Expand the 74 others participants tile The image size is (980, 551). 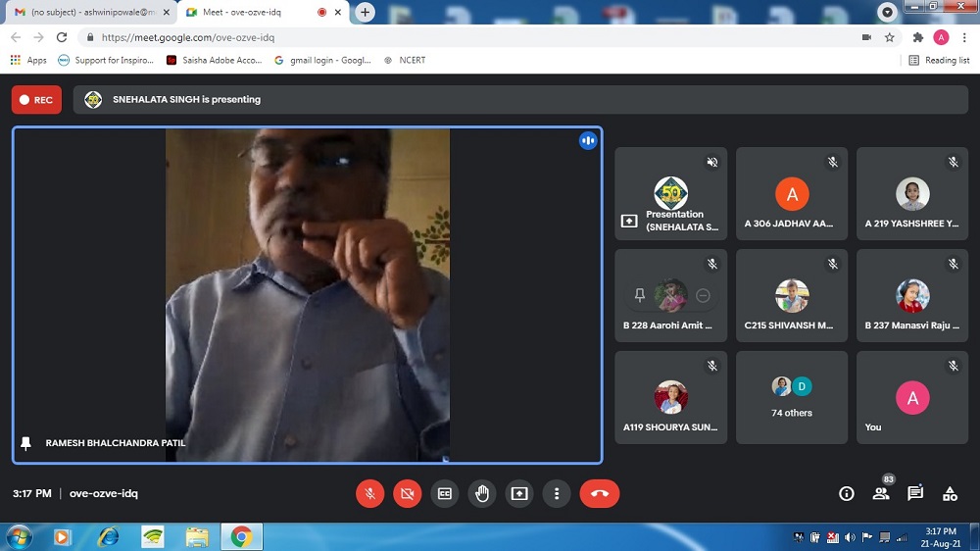point(792,397)
